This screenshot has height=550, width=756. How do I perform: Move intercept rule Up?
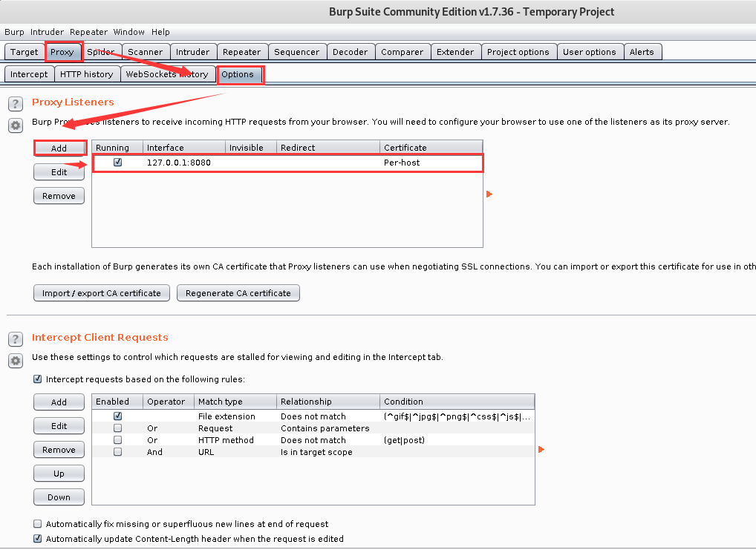pos(59,474)
